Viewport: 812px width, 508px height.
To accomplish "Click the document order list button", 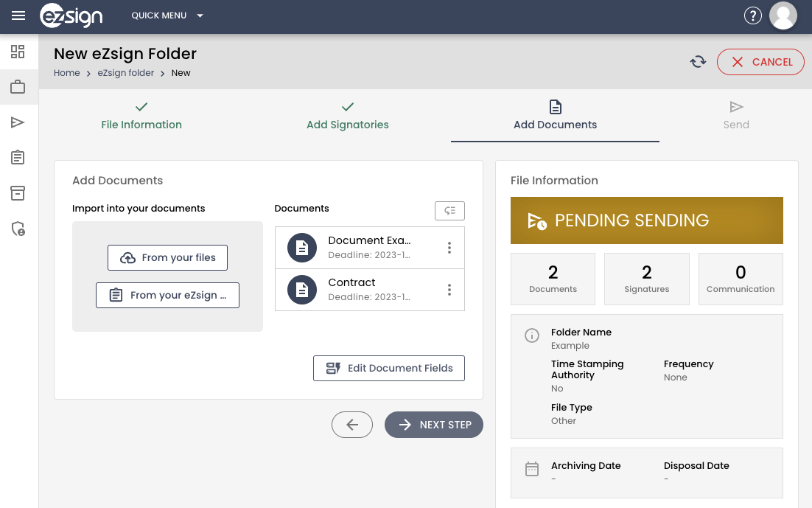I will pyautogui.click(x=449, y=210).
